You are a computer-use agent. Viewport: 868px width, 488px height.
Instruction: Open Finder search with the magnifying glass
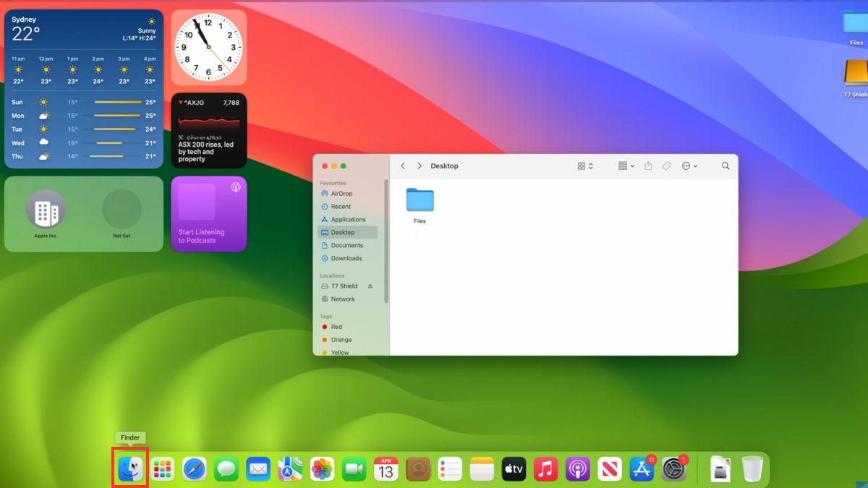[x=726, y=166]
